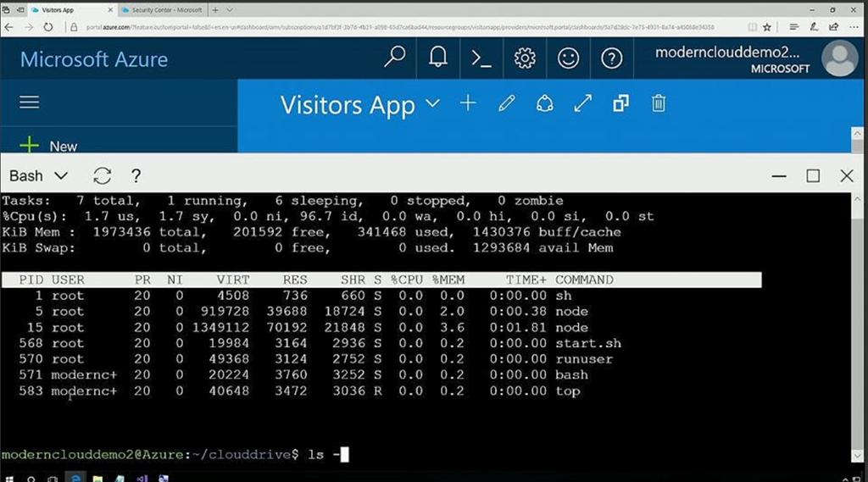This screenshot has height=482, width=868.
Task: Edit dashboard with pencil icon
Action: click(507, 103)
